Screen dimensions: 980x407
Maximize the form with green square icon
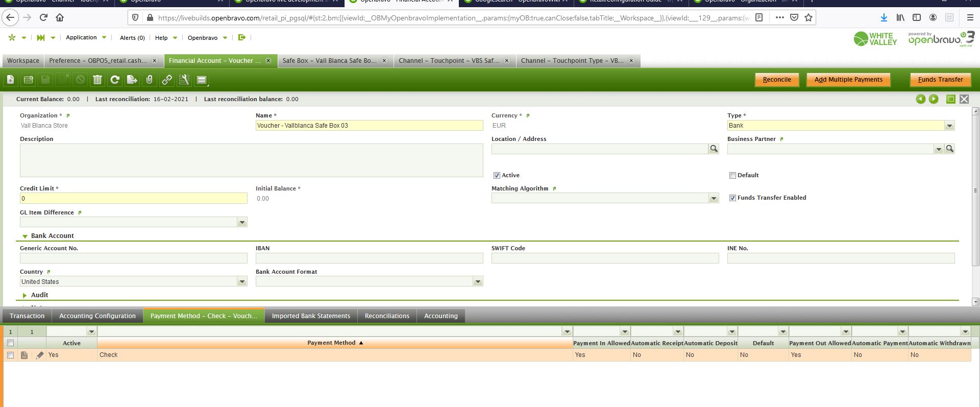(951, 99)
